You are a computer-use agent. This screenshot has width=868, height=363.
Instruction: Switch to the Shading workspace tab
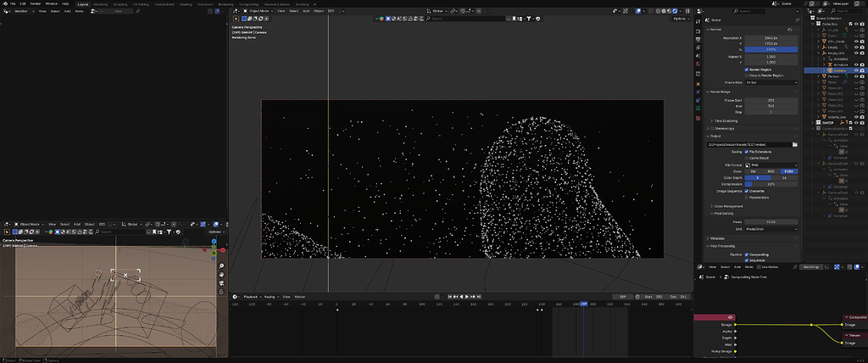(x=186, y=4)
